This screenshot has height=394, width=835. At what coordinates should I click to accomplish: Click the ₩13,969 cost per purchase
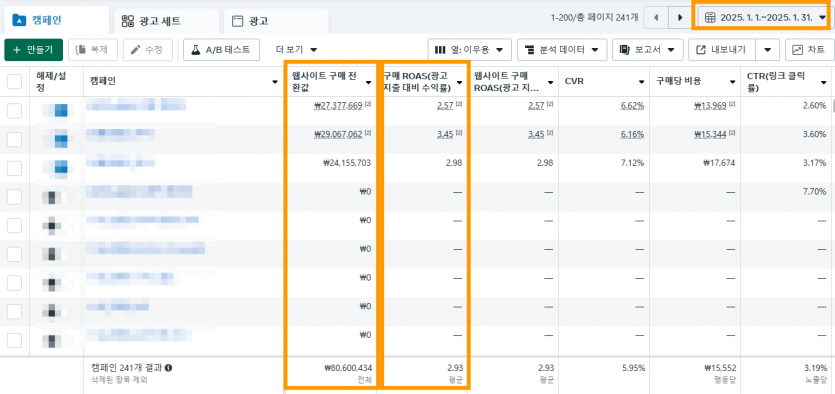[710, 105]
